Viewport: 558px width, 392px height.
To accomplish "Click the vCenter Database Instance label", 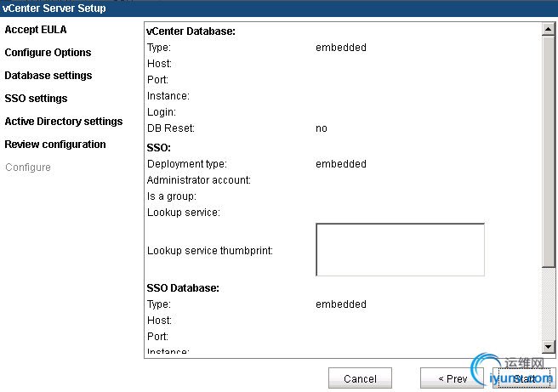I will (168, 96).
